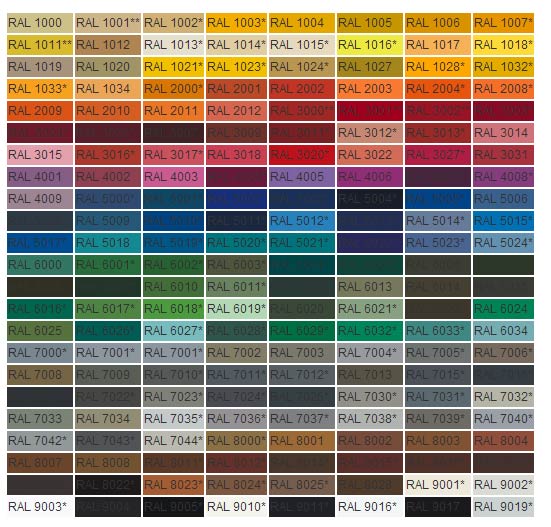
Task: Choose the RAL 7012* swatch
Action: click(302, 375)
